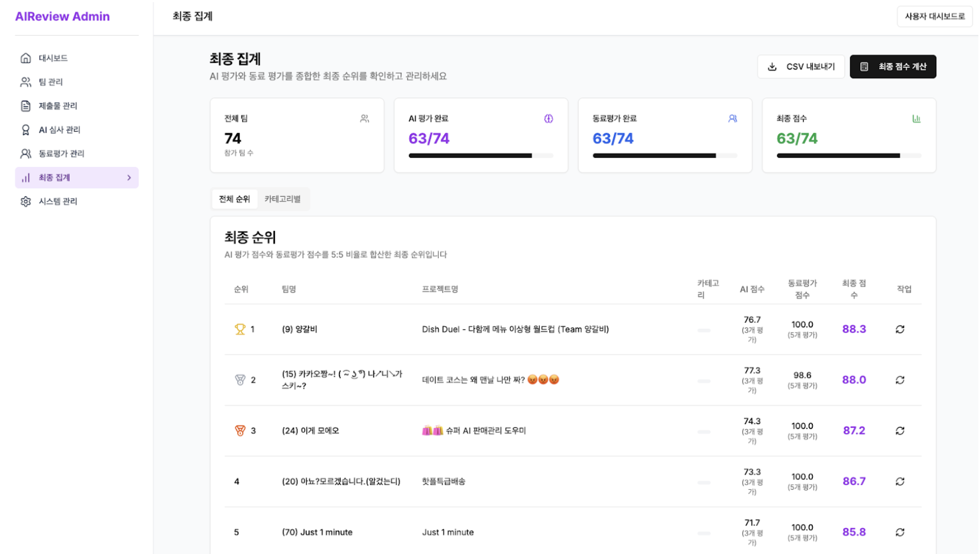
Task: Select the 전체 순위 tab
Action: pos(234,199)
